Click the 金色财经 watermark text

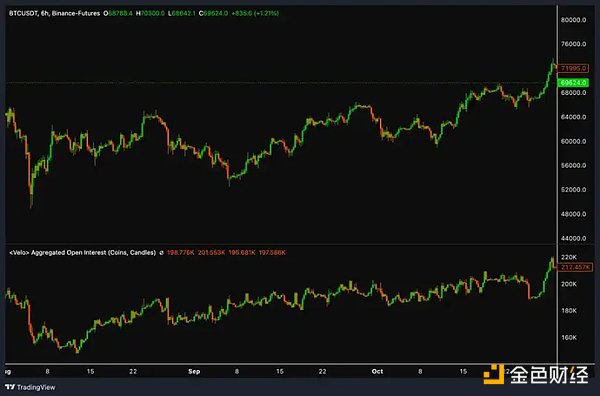(x=549, y=375)
